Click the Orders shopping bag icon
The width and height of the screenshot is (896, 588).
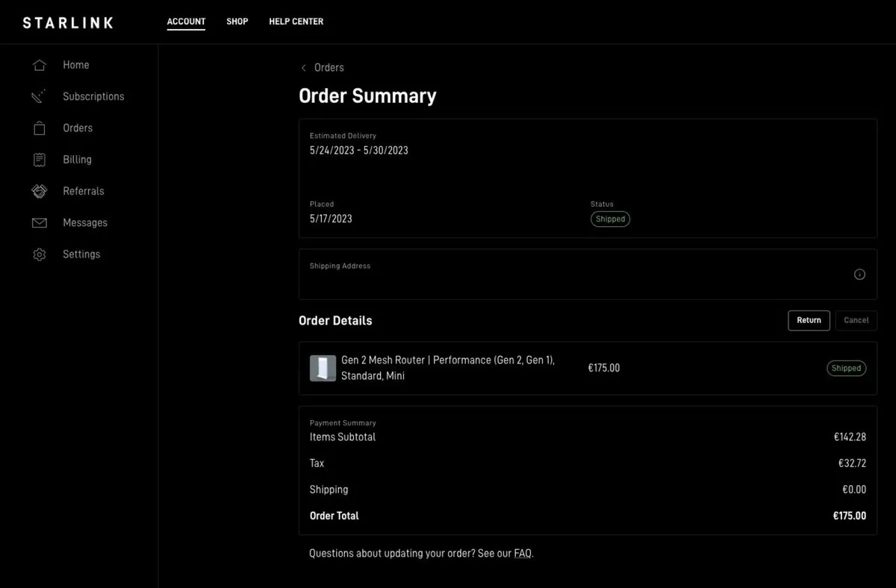pyautogui.click(x=40, y=128)
